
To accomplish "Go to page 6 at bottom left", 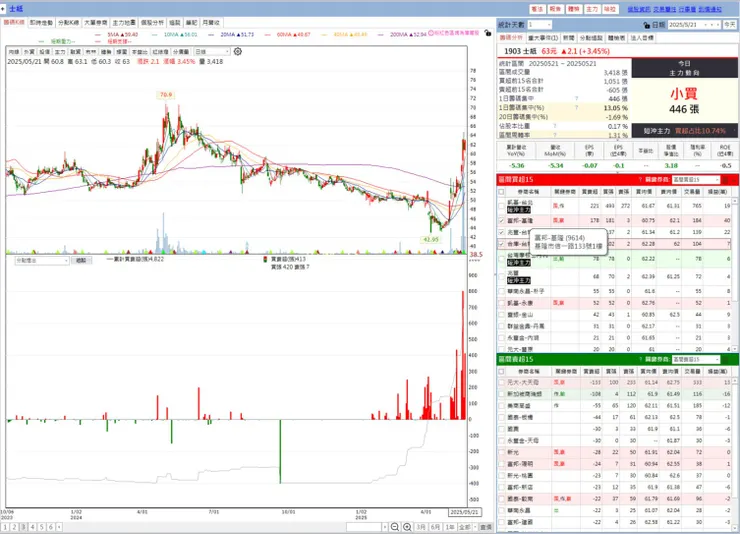I will point(50,527).
